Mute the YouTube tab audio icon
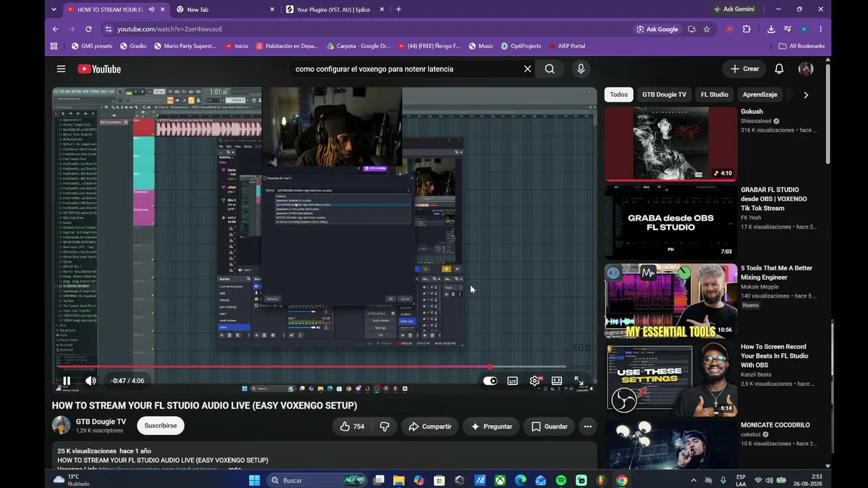This screenshot has width=868, height=488. click(151, 9)
